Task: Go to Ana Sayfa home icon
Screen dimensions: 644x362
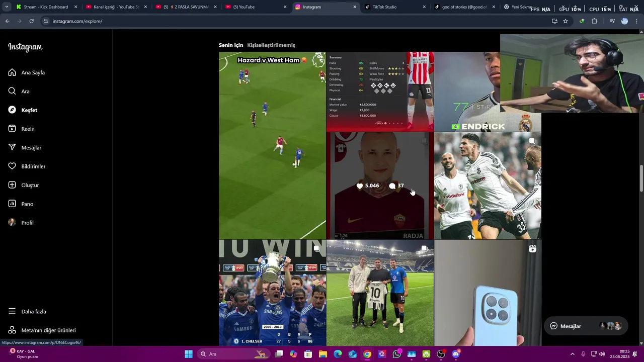Action: point(12,72)
